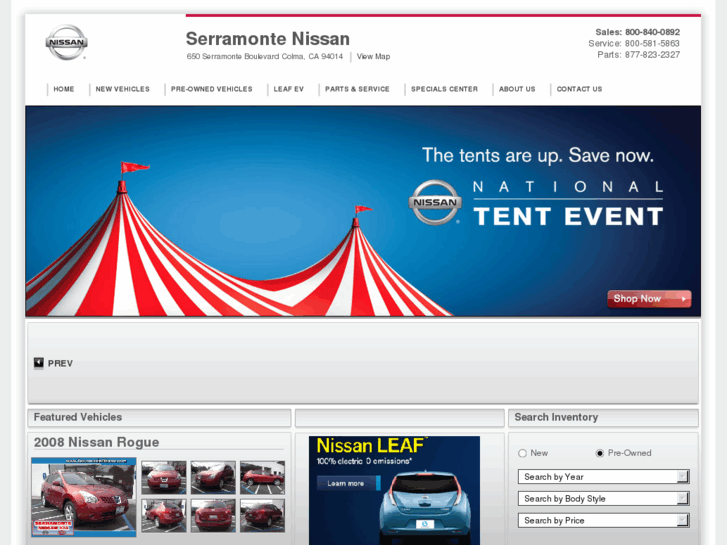Click the Nissan logo on Tent Event banner
This screenshot has width=727, height=545.
pyautogui.click(x=434, y=202)
